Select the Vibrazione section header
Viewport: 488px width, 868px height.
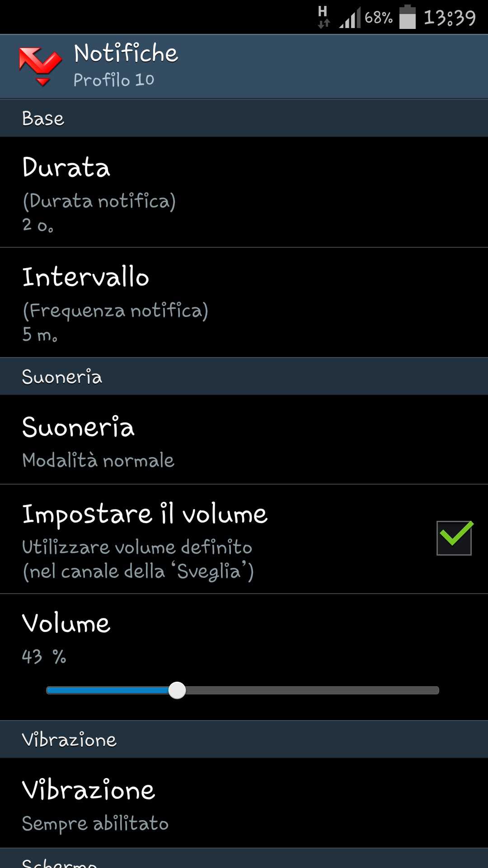click(x=244, y=740)
